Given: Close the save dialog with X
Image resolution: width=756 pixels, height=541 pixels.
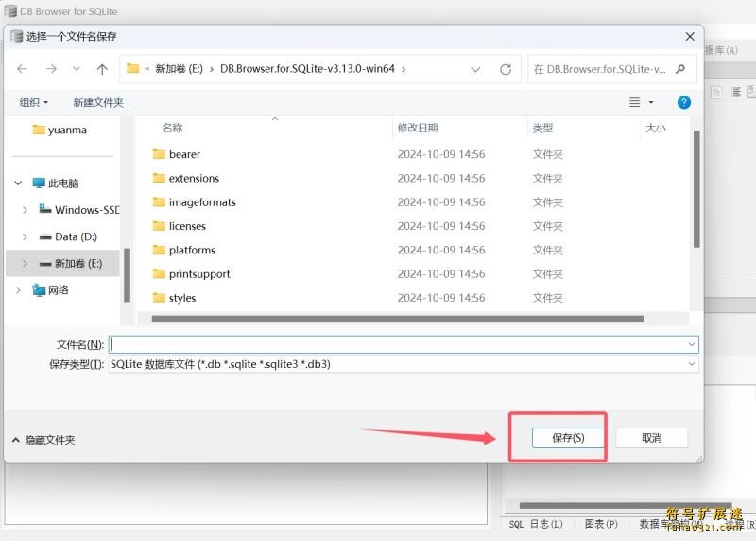Looking at the screenshot, I should tap(690, 37).
